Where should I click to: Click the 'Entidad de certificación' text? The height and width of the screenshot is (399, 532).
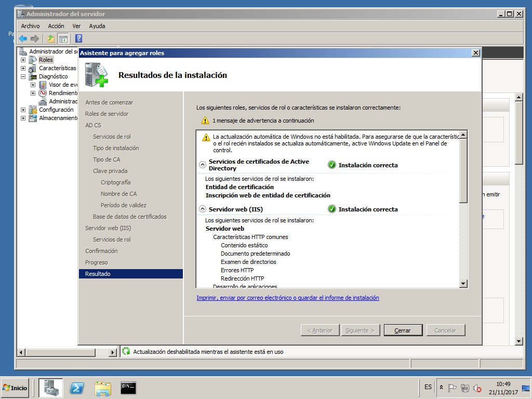pos(240,187)
